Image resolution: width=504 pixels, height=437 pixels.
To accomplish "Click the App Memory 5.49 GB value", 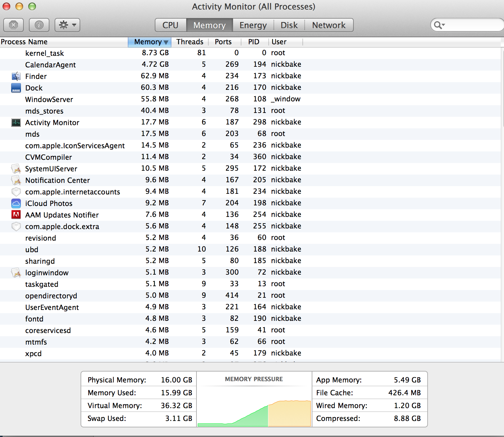I will point(407,380).
